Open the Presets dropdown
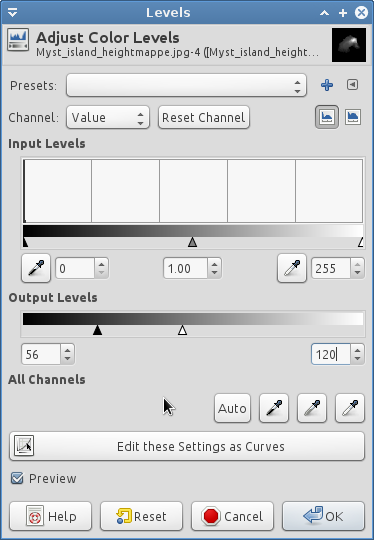 pyautogui.click(x=186, y=85)
